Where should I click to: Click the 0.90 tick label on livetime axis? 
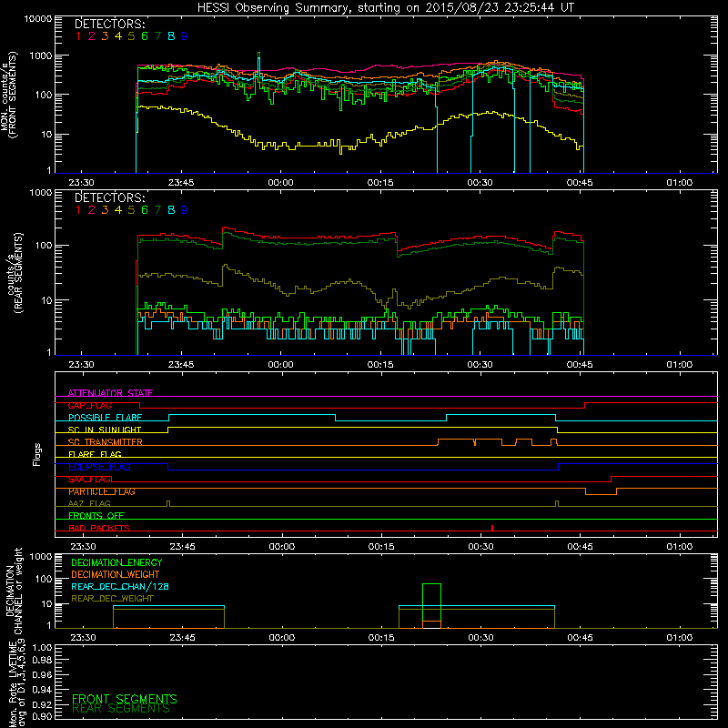(42, 716)
